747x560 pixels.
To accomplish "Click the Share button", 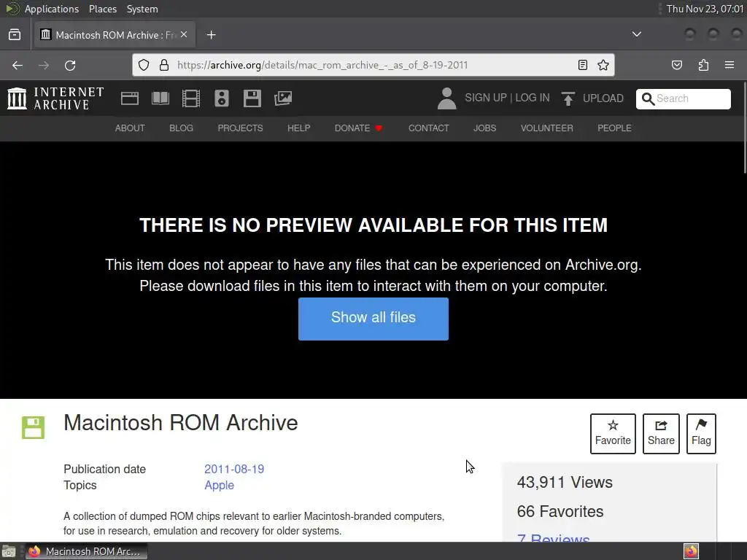I will coord(661,433).
